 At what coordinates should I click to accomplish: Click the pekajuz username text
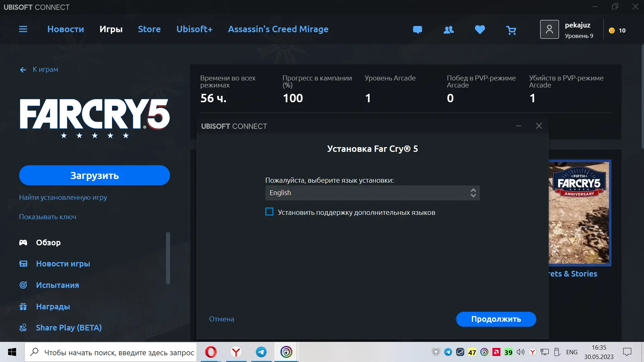click(x=578, y=25)
